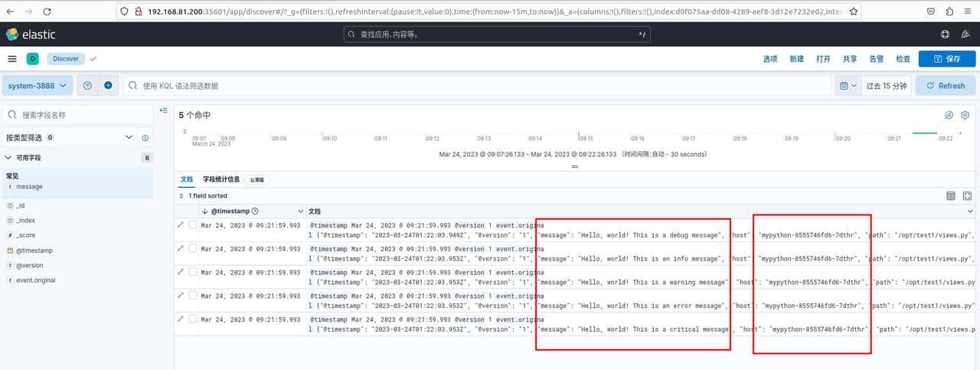The height and width of the screenshot is (370, 980).
Task: Collapse the available fields section
Action: point(9,158)
